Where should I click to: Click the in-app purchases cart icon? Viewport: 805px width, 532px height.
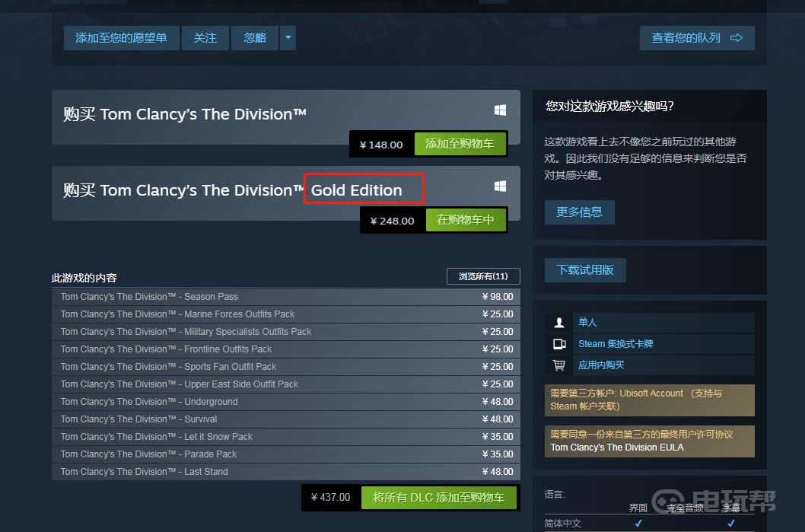click(x=559, y=365)
